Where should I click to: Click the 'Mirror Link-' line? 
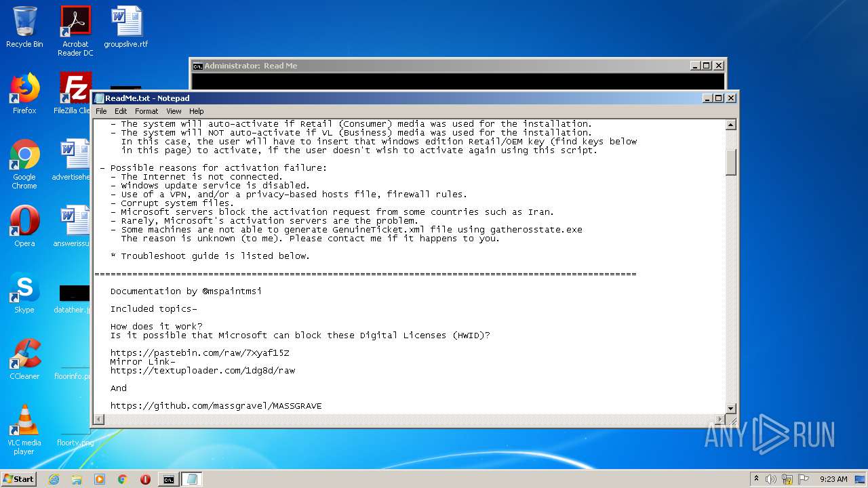(143, 362)
